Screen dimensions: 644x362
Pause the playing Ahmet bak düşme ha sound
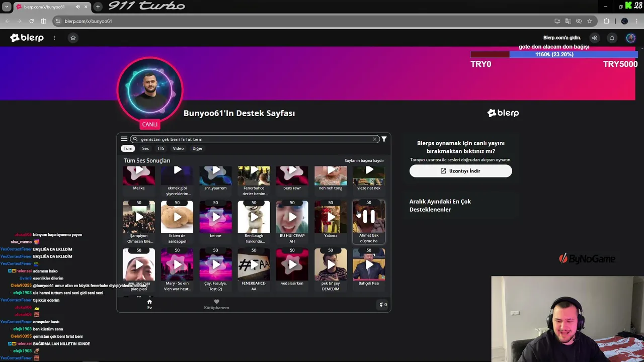click(x=369, y=217)
